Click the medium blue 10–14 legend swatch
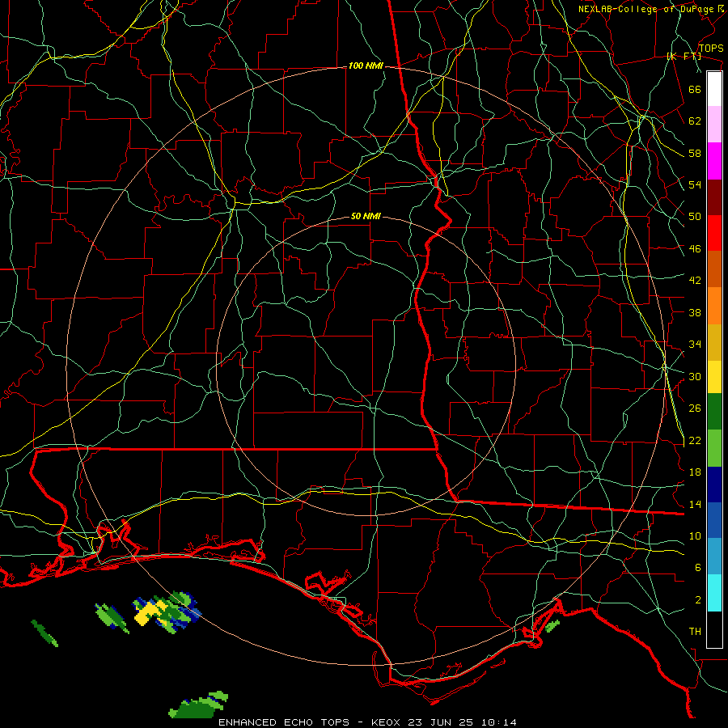Screen dimensions: 728x728 [x=714, y=520]
